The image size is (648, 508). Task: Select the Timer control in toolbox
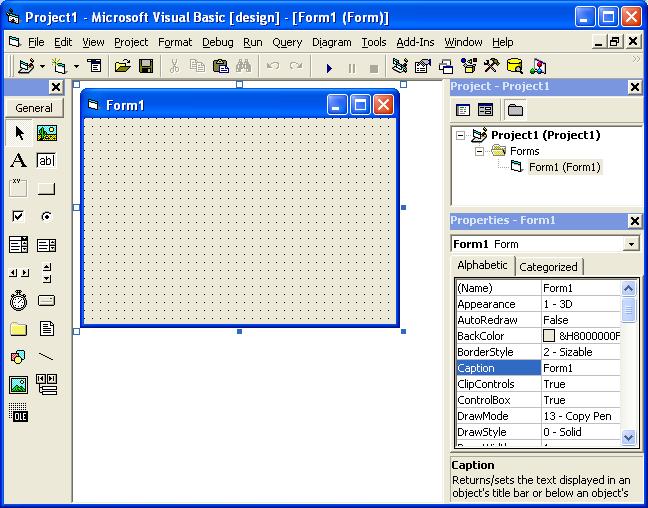(18, 301)
